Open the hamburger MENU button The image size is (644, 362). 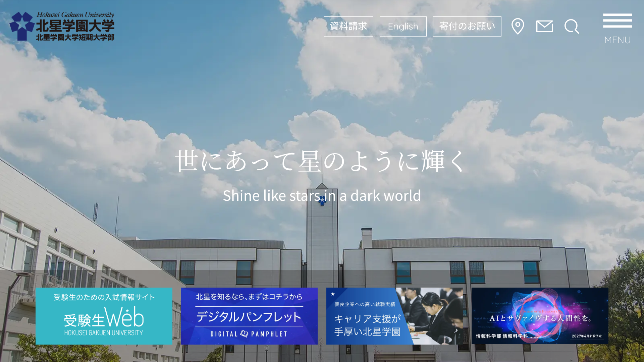(x=618, y=29)
